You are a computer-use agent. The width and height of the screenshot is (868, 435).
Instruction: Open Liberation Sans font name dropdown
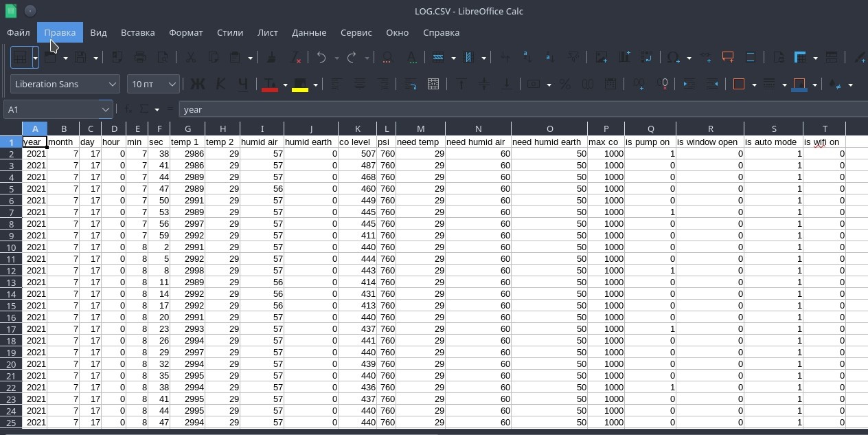113,84
